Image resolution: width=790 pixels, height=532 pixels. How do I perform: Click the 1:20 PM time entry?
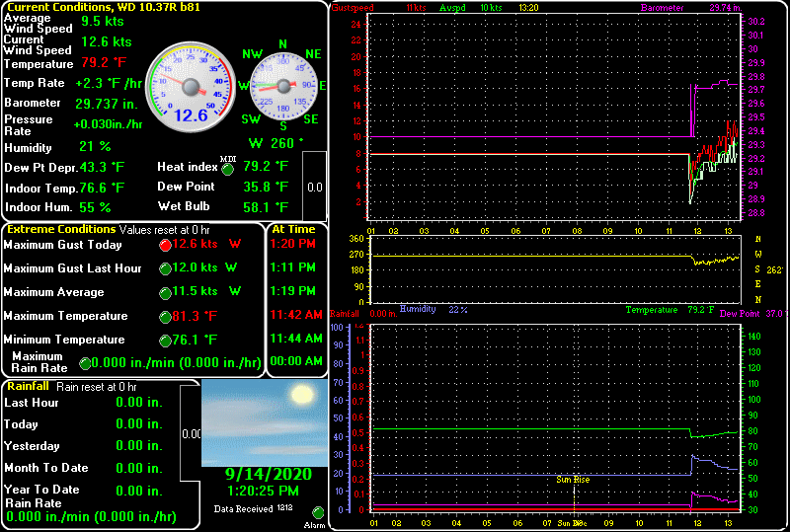click(292, 244)
